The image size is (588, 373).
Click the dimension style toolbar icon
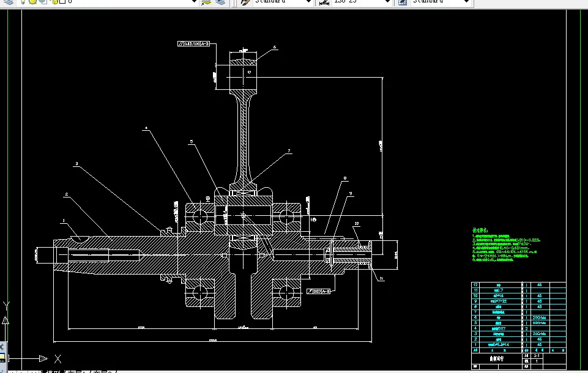pyautogui.click(x=324, y=2)
